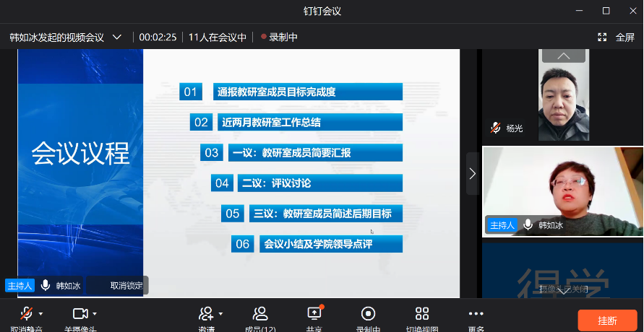Expand the meeting title dropdown chevron
This screenshot has height=332, width=644.
[x=117, y=37]
